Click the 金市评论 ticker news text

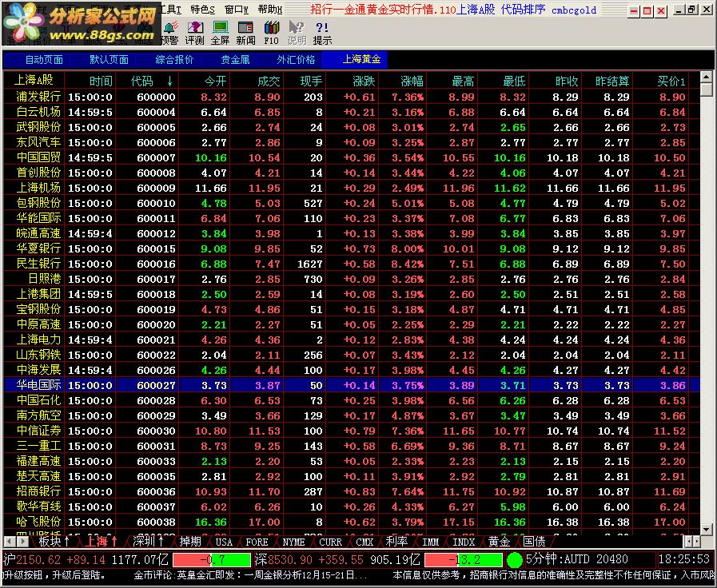point(250,576)
